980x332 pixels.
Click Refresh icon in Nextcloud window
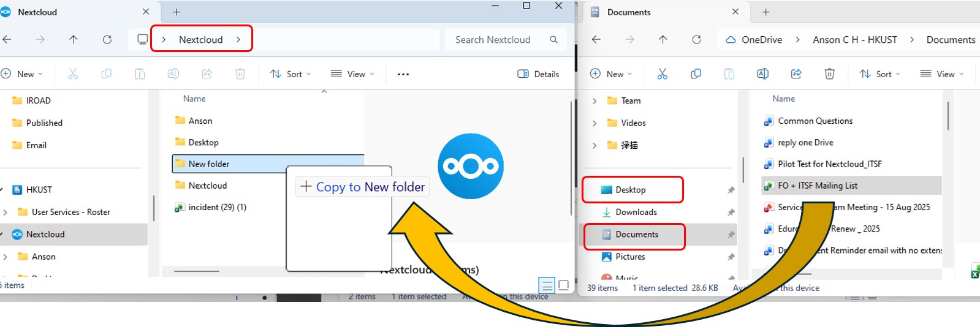point(107,40)
